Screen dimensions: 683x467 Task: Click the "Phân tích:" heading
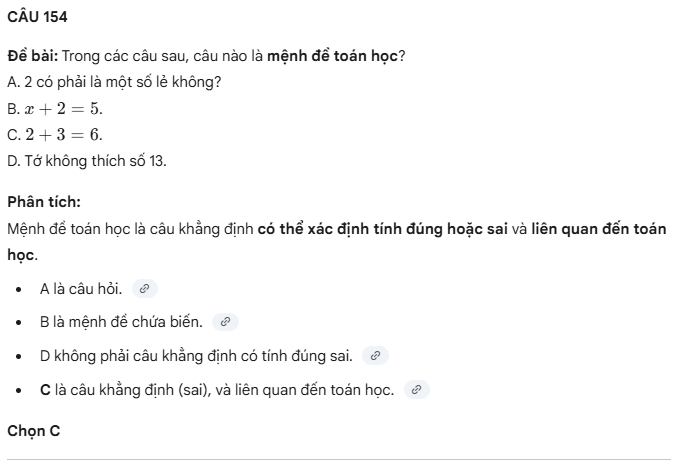coord(43,201)
